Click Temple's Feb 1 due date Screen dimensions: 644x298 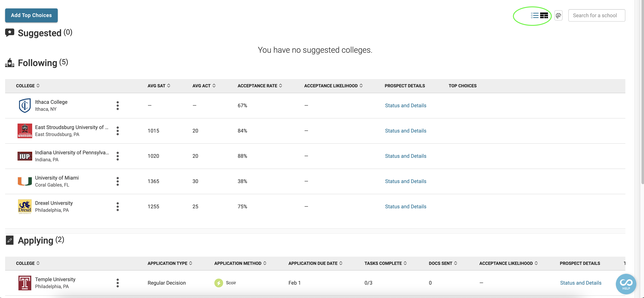click(295, 283)
